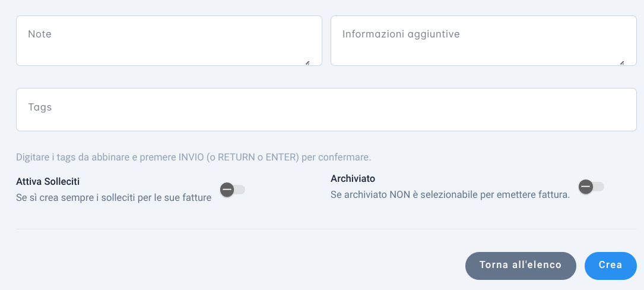This screenshot has width=644, height=290.
Task: Click the horizontal divider above the buttons
Action: (326, 229)
